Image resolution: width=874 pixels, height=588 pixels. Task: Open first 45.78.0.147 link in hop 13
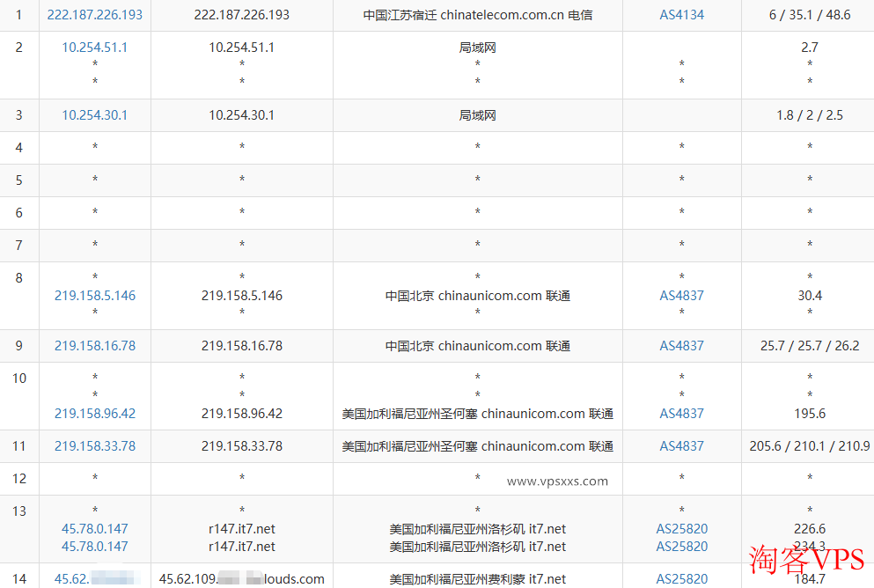tap(95, 529)
